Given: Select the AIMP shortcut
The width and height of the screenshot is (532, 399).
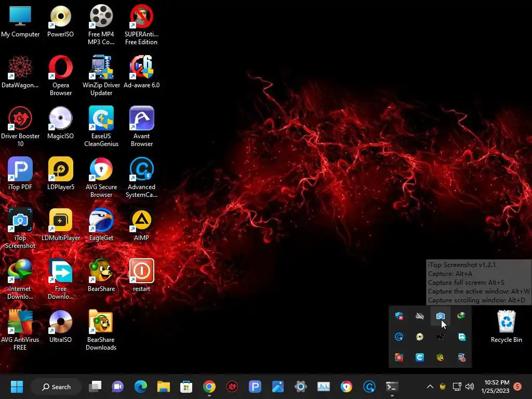Looking at the screenshot, I should coord(141,225).
